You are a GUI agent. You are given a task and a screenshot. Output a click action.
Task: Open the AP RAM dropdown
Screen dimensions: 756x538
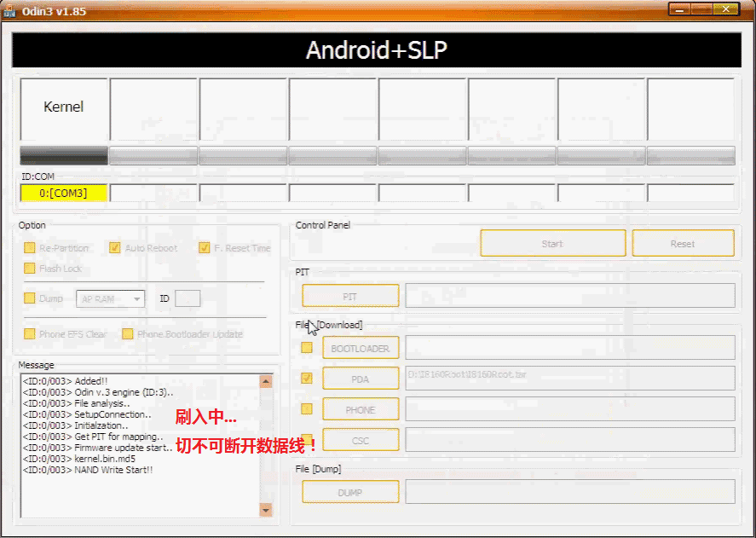[x=111, y=299]
